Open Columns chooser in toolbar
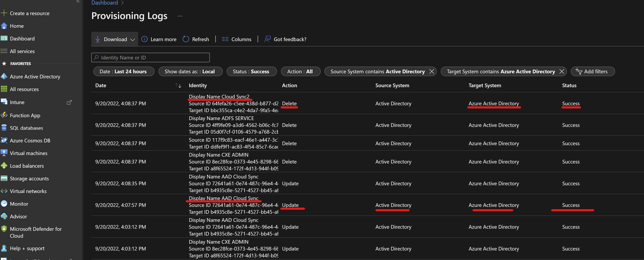This screenshot has width=644, height=260. [236, 39]
